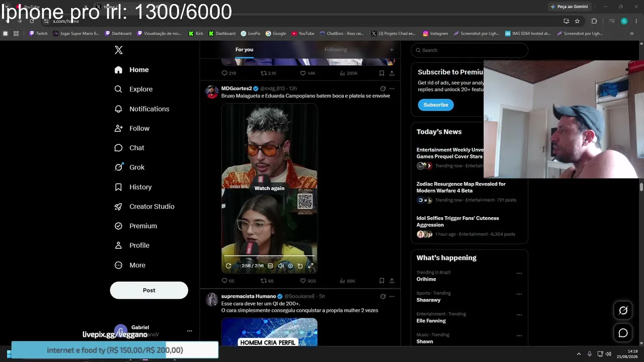Mute the video with speaker icon
Image resolution: width=644 pixels, height=362 pixels.
pos(281,266)
